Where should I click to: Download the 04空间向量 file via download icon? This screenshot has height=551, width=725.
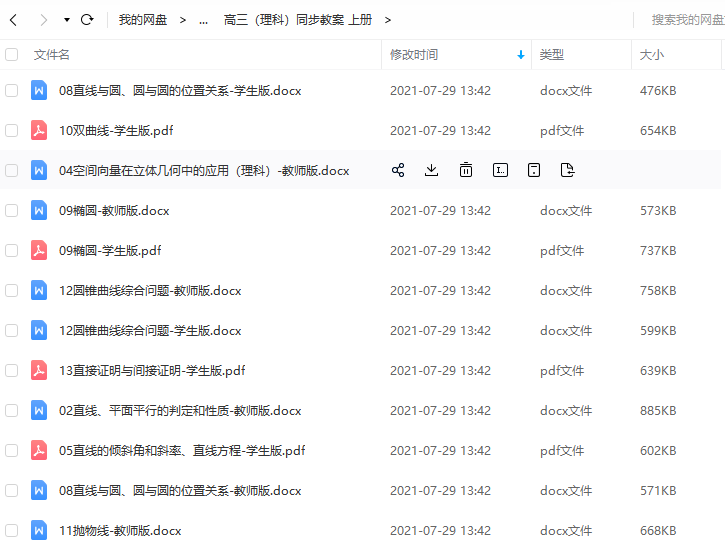coord(432,170)
